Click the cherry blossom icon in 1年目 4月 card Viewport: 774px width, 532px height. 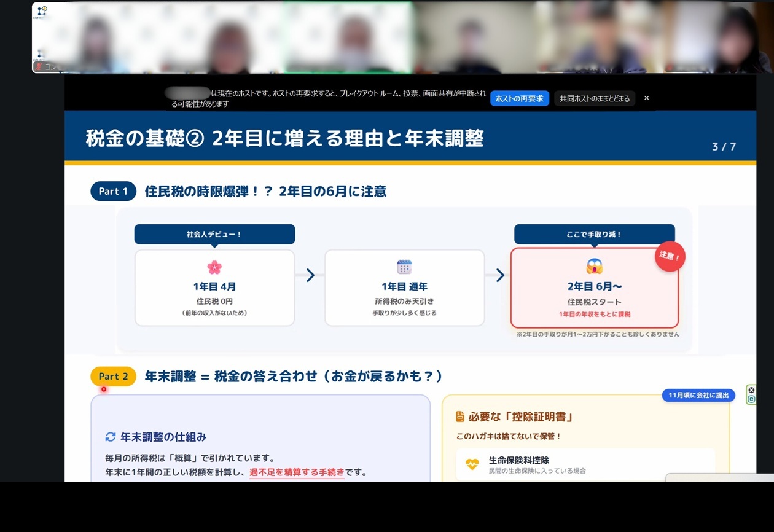coord(214,267)
